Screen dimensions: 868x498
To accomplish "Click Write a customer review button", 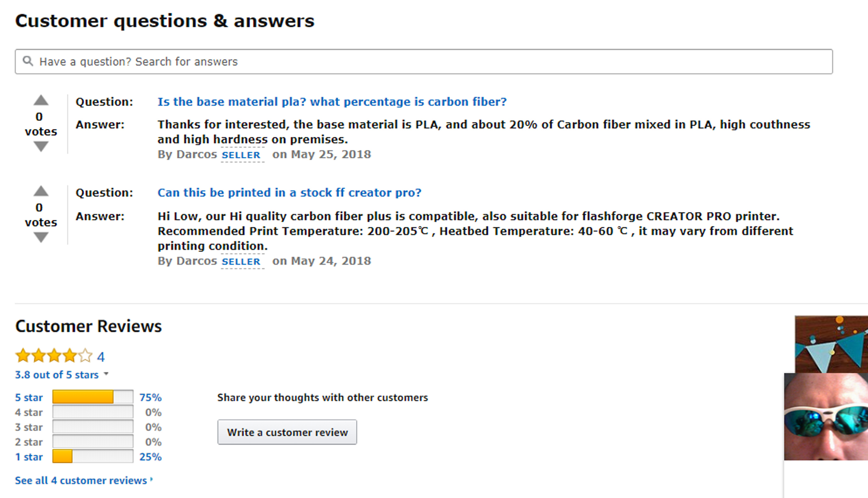I will click(287, 432).
